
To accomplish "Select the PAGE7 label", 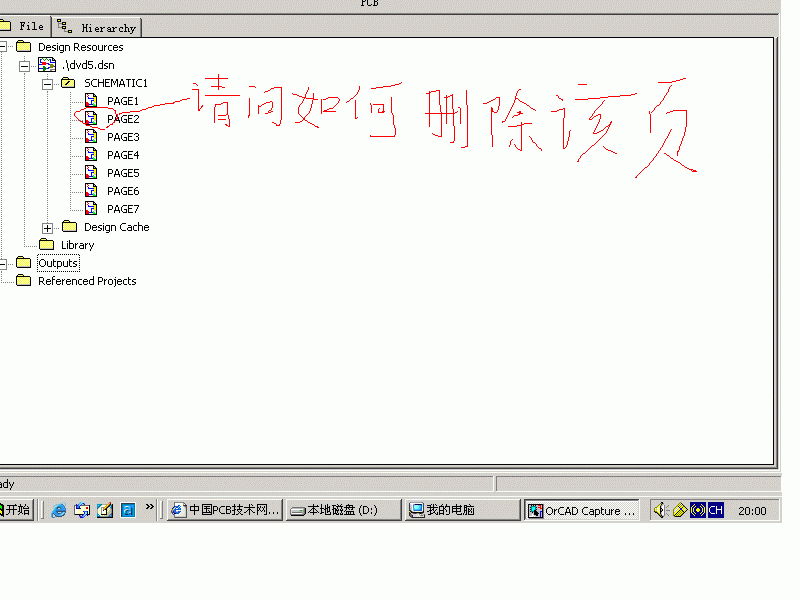I will coord(123,209).
